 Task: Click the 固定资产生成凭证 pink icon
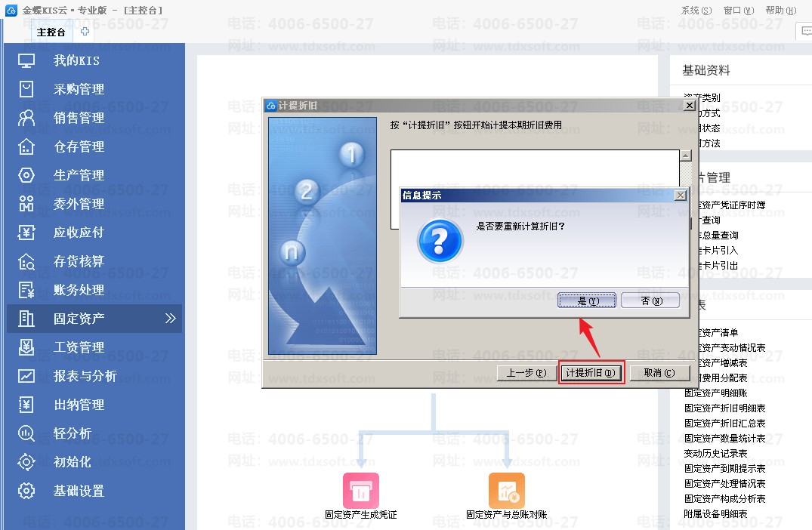361,491
